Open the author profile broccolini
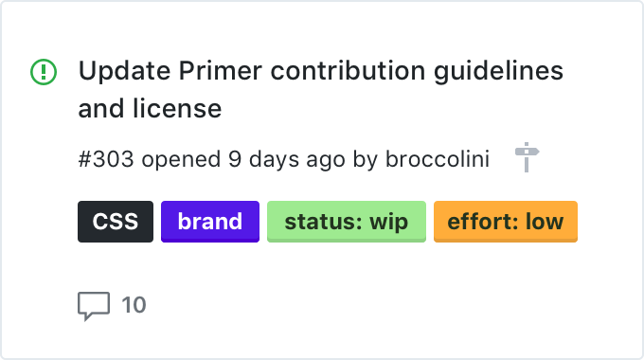Viewport: 644px width, 360px height. (x=438, y=159)
